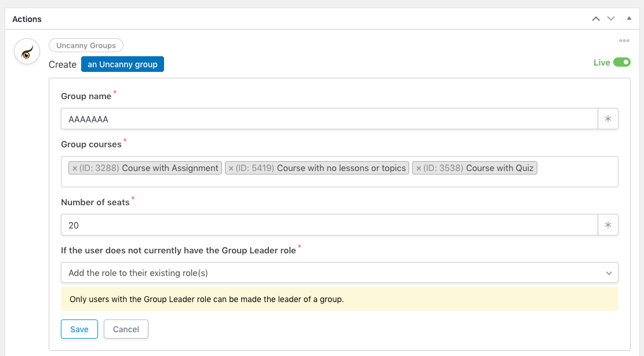
Task: Remove Course with Assignment tag
Action: tap(74, 168)
